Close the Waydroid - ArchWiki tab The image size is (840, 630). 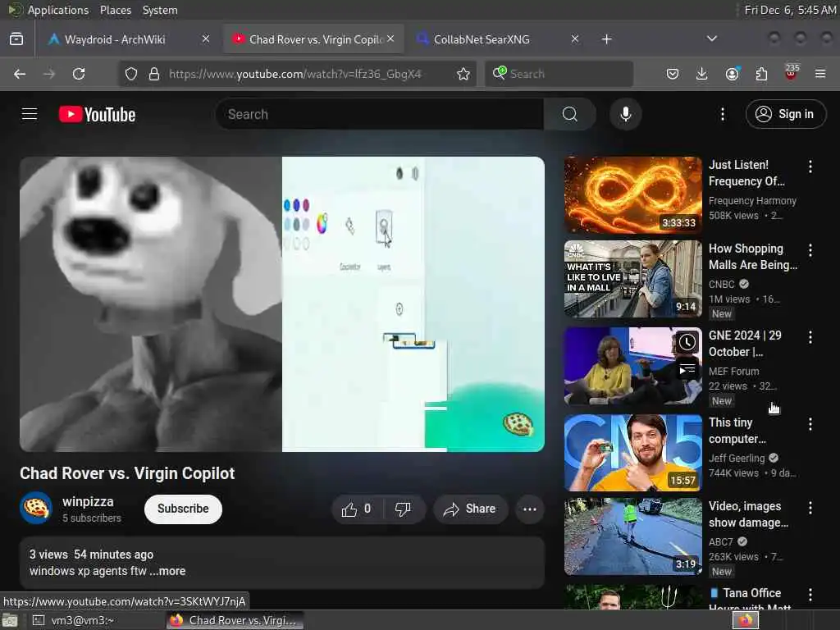tap(206, 39)
